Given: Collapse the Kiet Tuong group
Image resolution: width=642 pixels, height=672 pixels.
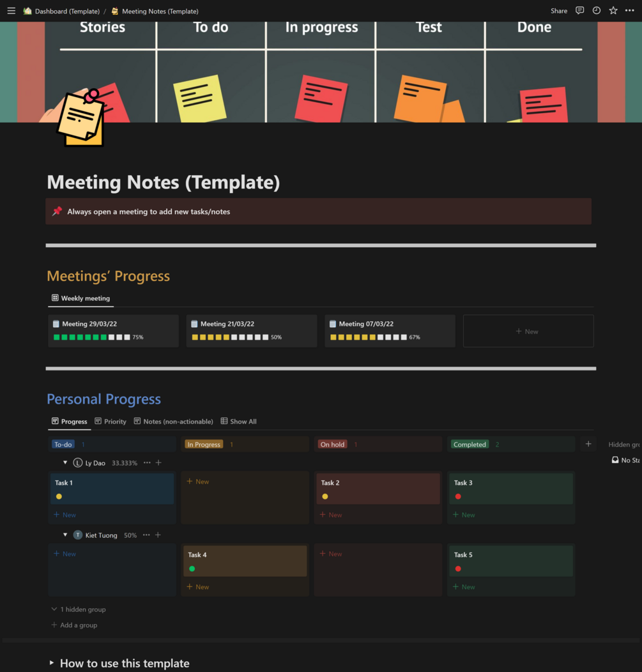Looking at the screenshot, I should 65,535.
